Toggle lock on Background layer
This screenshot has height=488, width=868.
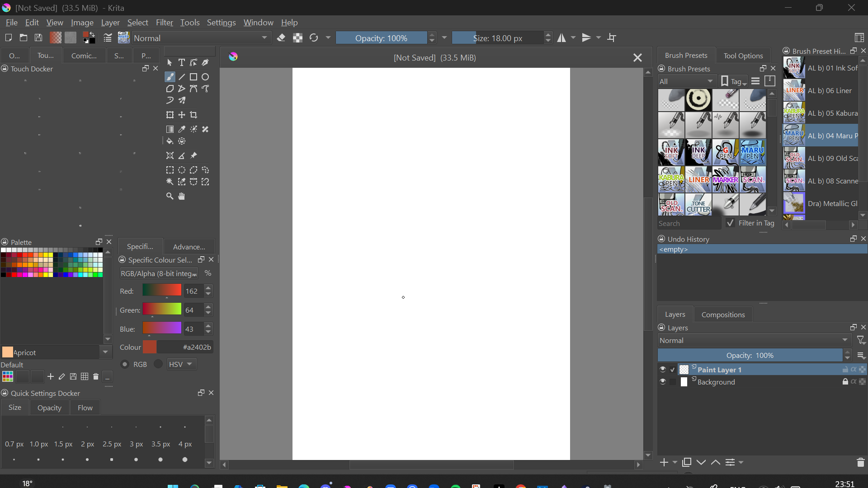[845, 382]
